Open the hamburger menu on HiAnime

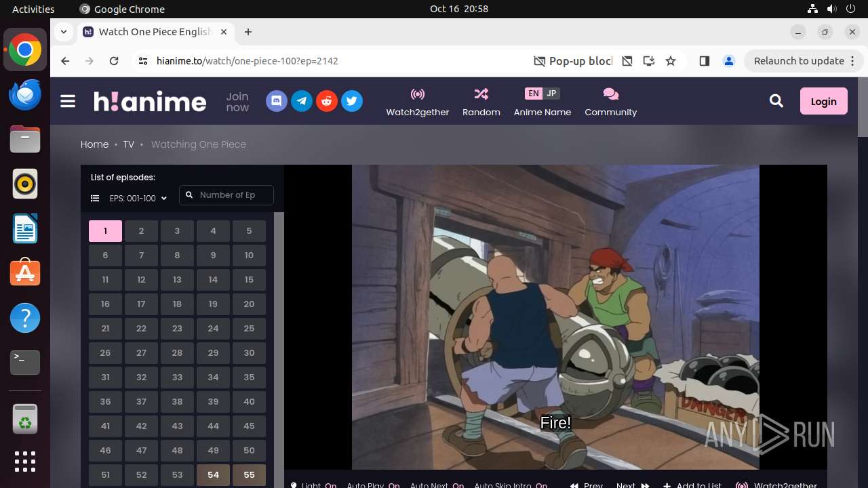(x=68, y=102)
